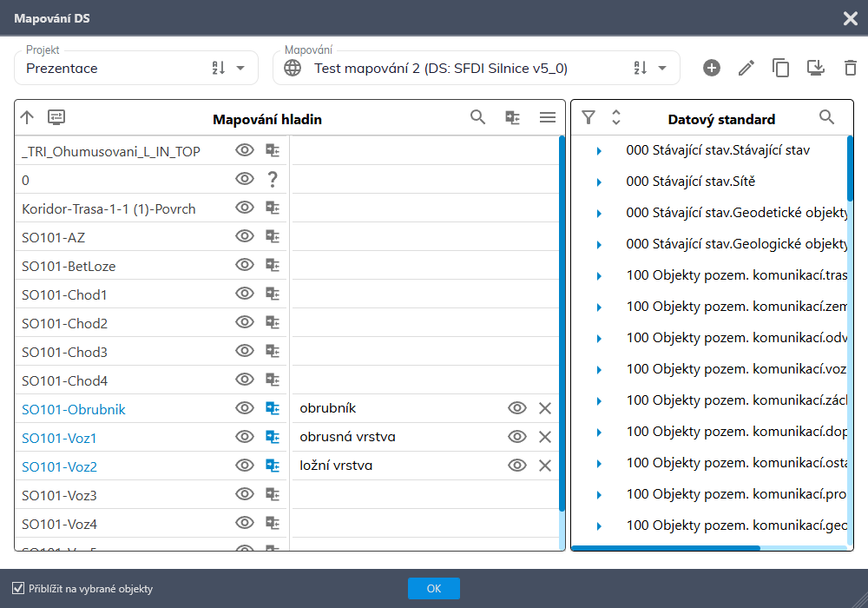
Task: Duplicate the current mapping
Action: pos(781,68)
